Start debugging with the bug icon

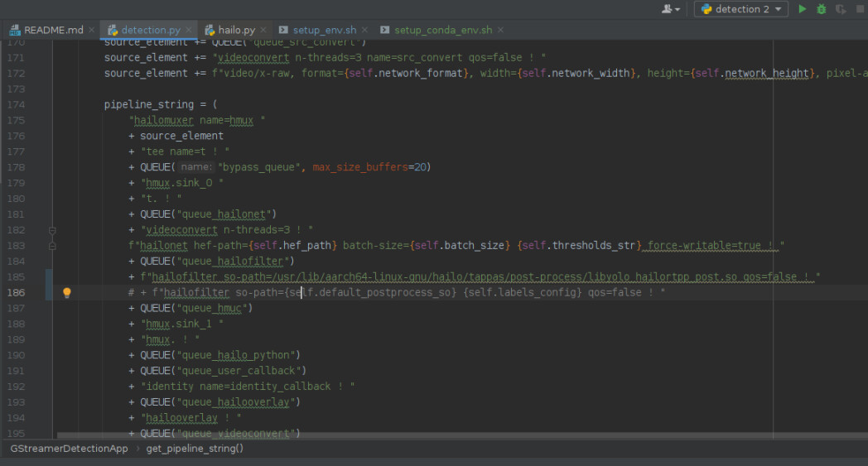pos(822,9)
